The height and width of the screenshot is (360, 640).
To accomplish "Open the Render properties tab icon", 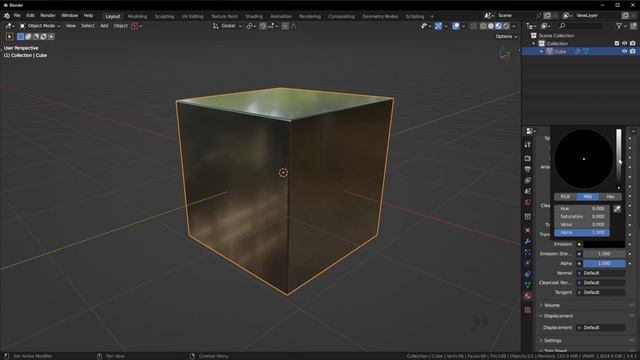I will pyautogui.click(x=528, y=158).
